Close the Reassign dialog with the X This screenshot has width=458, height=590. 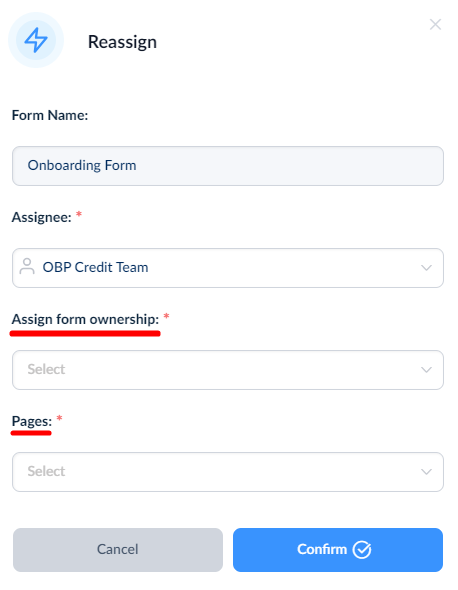(x=435, y=24)
